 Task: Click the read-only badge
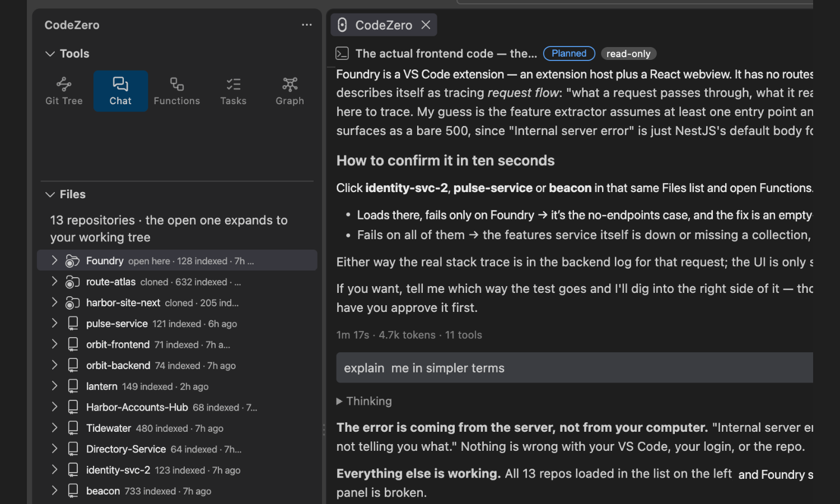click(628, 54)
